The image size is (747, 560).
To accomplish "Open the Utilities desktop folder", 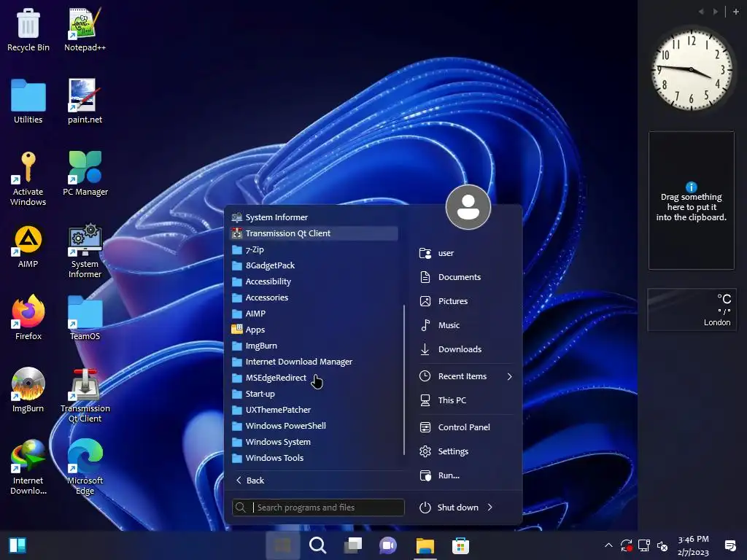I will click(x=28, y=101).
